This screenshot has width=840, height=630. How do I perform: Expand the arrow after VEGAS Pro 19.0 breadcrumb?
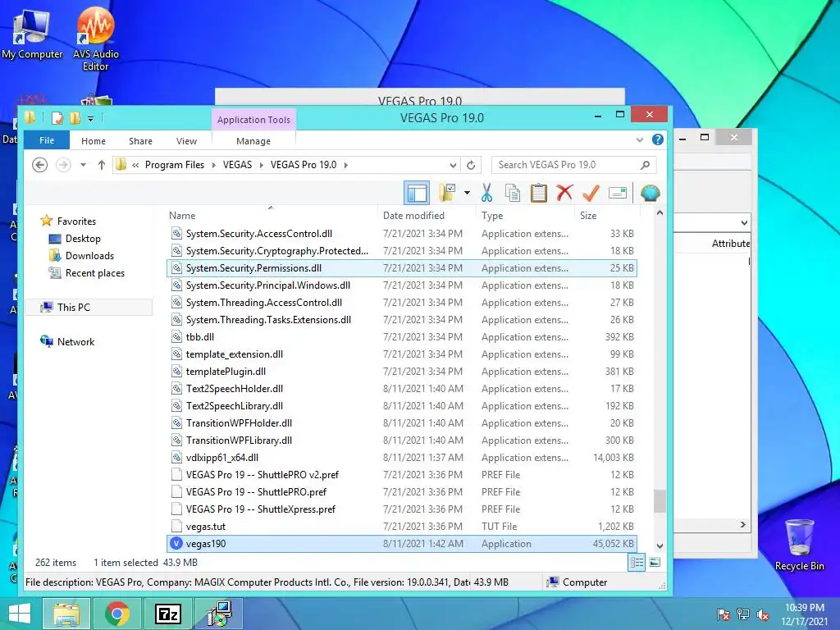point(346,165)
